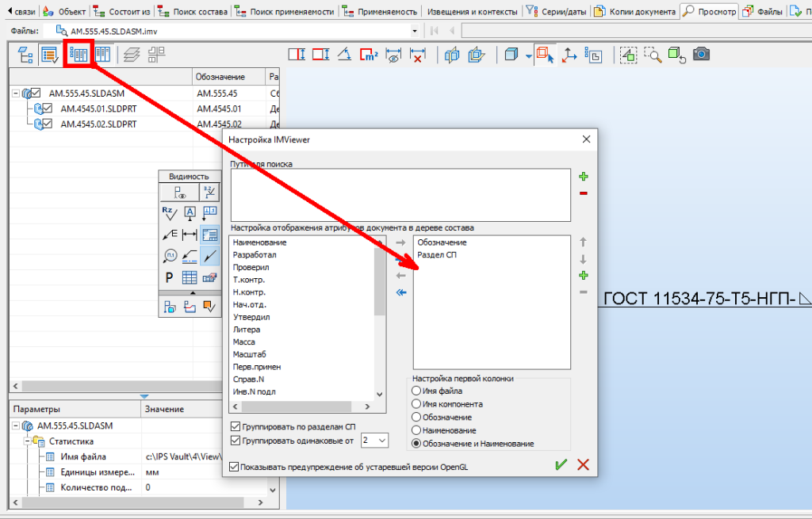Cancel IMViewer settings with the red X icon

584,465
